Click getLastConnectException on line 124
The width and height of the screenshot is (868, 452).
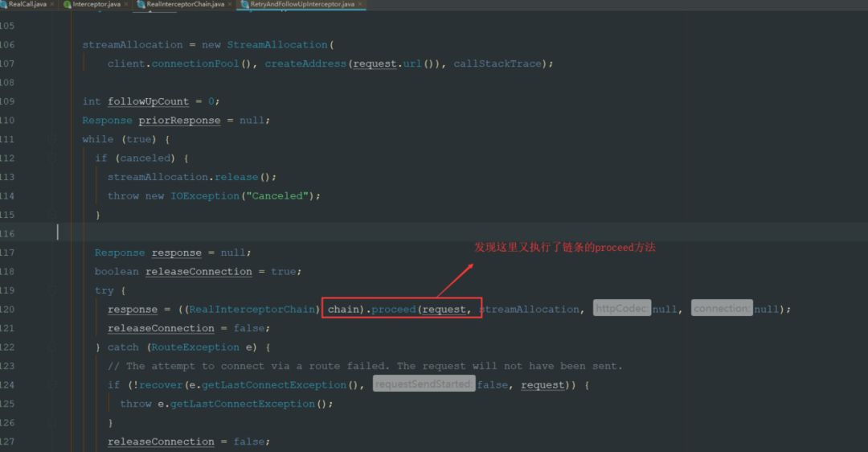coord(274,385)
